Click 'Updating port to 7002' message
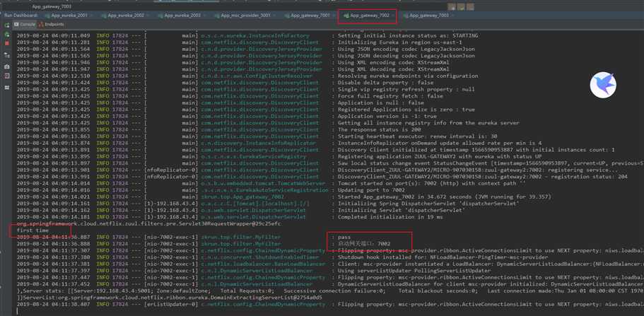644x316 pixels. click(371, 190)
